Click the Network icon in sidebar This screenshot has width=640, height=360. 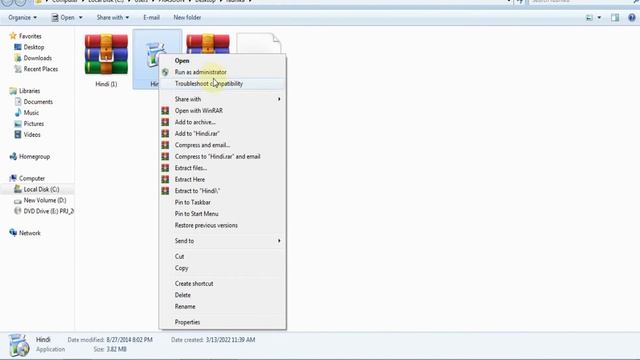tap(13, 233)
